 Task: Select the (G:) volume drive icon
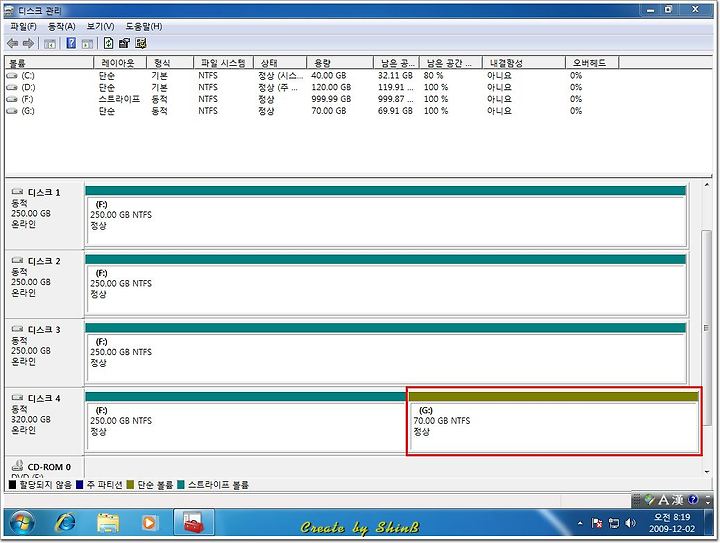pyautogui.click(x=12, y=111)
